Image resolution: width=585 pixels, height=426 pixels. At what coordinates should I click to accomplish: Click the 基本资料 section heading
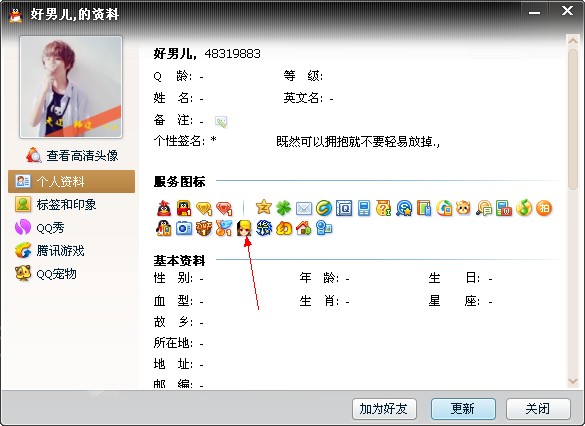(x=179, y=260)
